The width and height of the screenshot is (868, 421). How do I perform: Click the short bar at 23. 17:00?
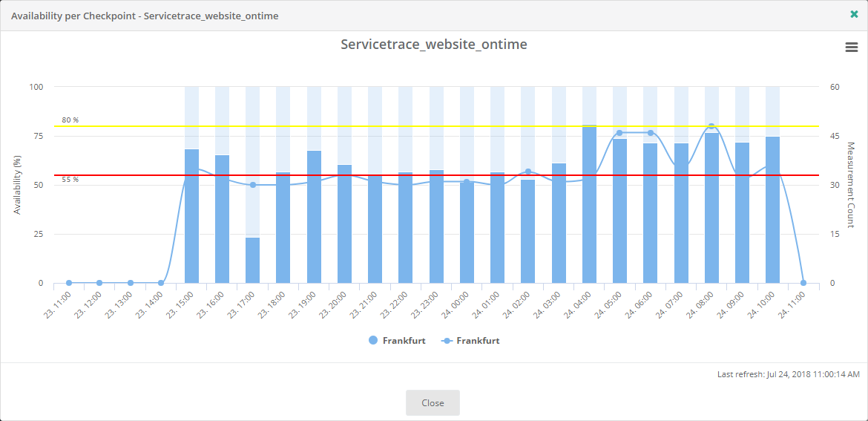point(253,261)
